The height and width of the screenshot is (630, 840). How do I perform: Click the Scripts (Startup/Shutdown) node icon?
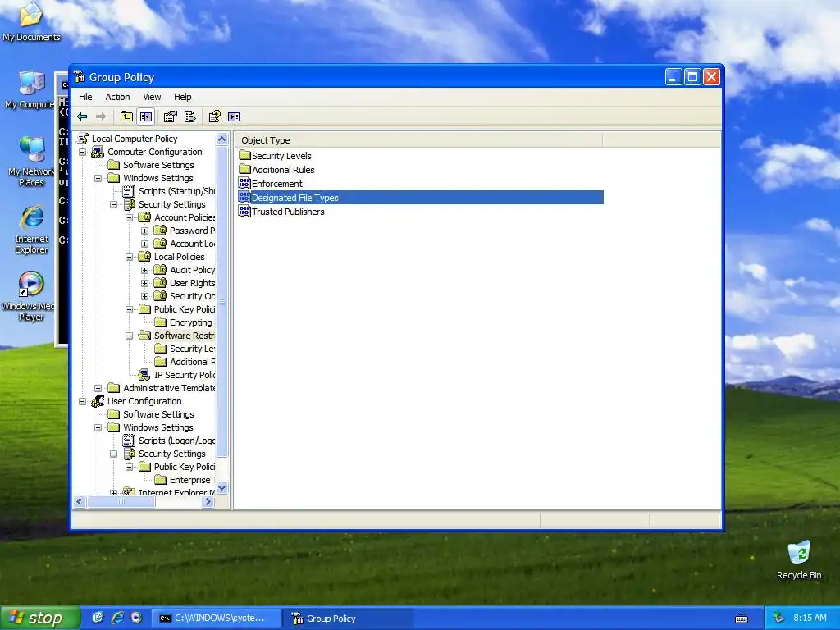point(129,190)
